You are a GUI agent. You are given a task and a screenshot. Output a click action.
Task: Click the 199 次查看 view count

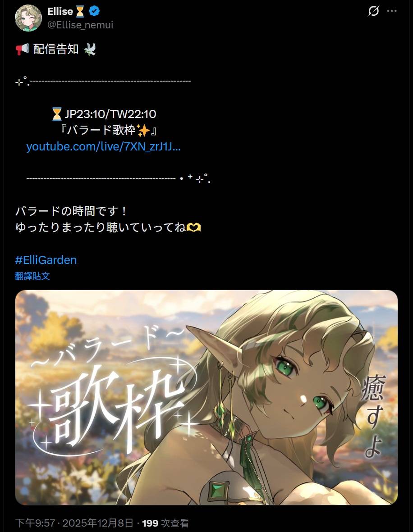pos(165,523)
